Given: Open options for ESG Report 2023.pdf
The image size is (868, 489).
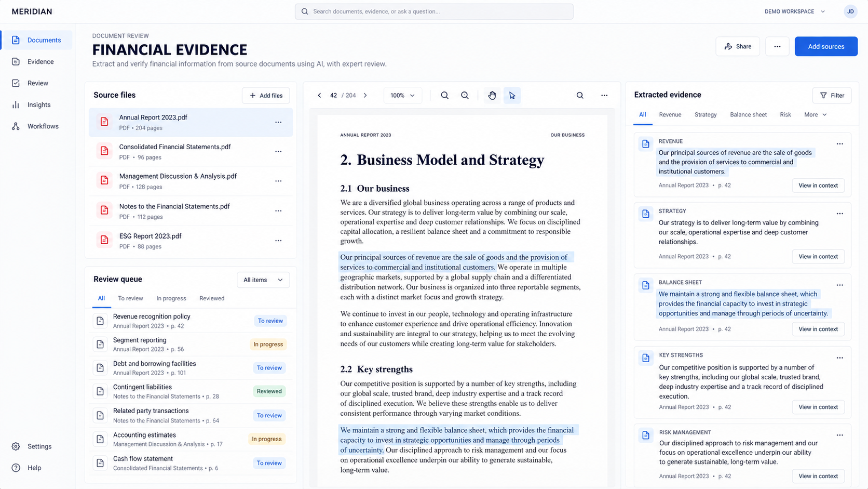Looking at the screenshot, I should coord(278,241).
